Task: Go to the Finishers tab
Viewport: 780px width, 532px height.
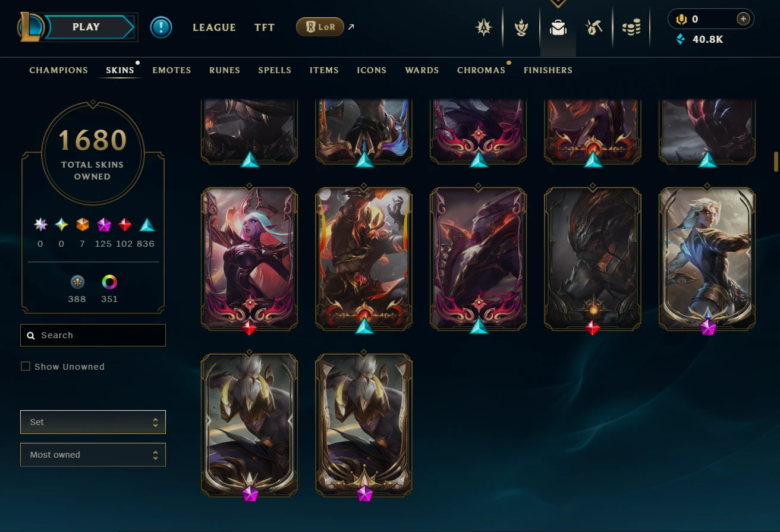Action: (x=548, y=70)
